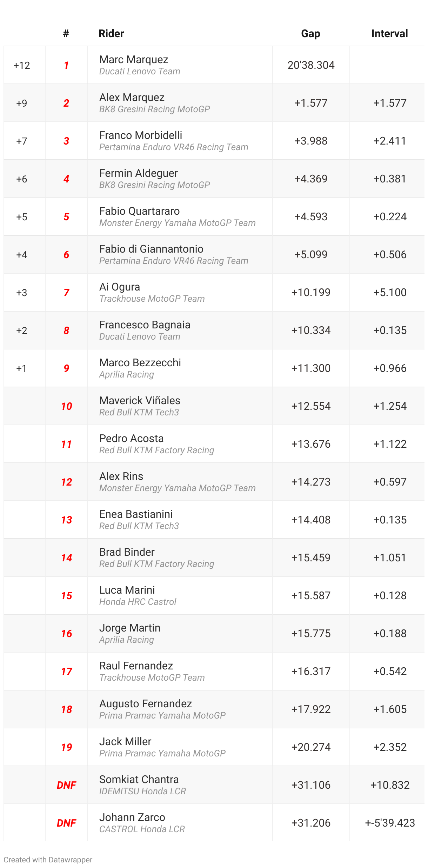Click the Gap column header
The width and height of the screenshot is (428, 868).
[x=310, y=33]
